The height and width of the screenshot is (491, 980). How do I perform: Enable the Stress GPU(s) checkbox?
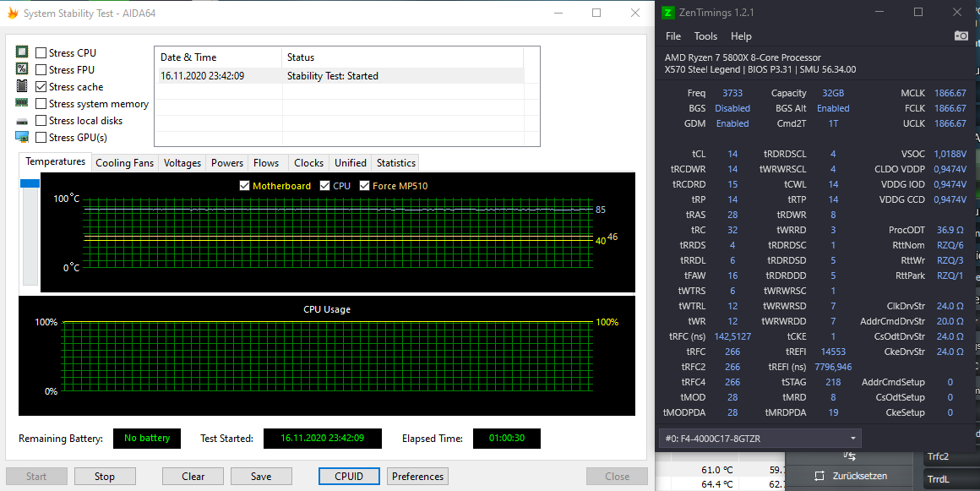(41, 137)
